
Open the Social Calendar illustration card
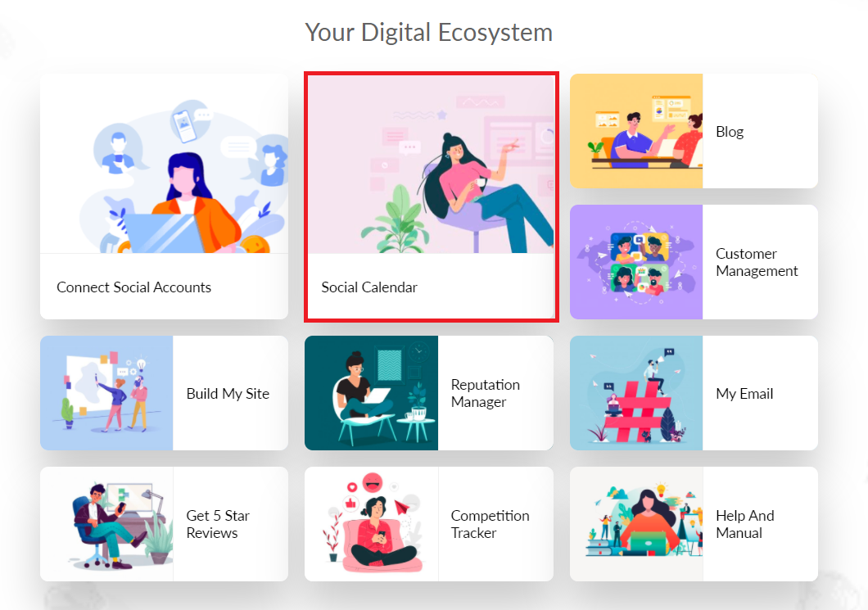(431, 165)
